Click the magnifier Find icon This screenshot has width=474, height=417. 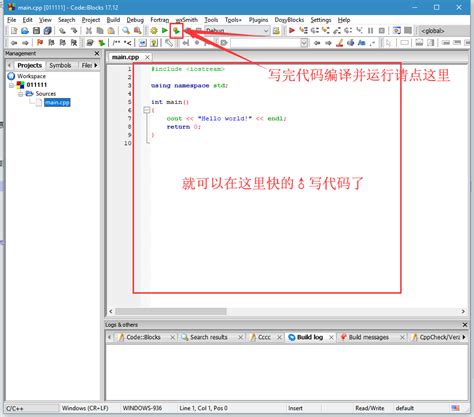126,31
